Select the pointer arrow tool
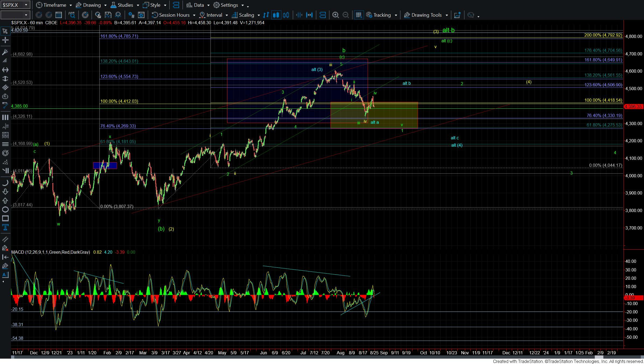Viewport: 644px width, 364px height. tap(5, 31)
